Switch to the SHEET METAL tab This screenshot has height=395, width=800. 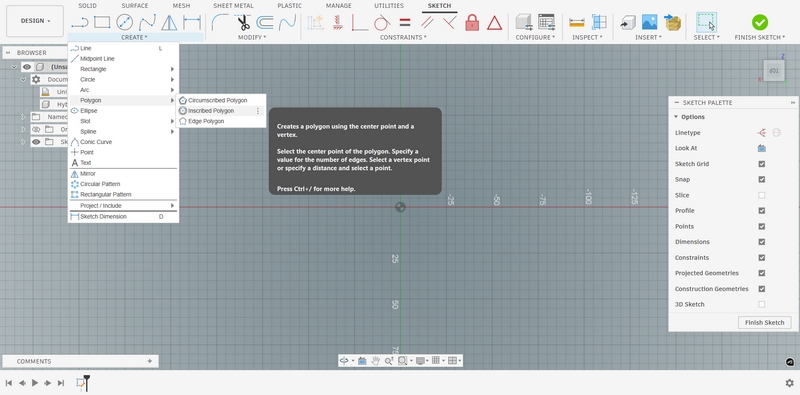(233, 6)
